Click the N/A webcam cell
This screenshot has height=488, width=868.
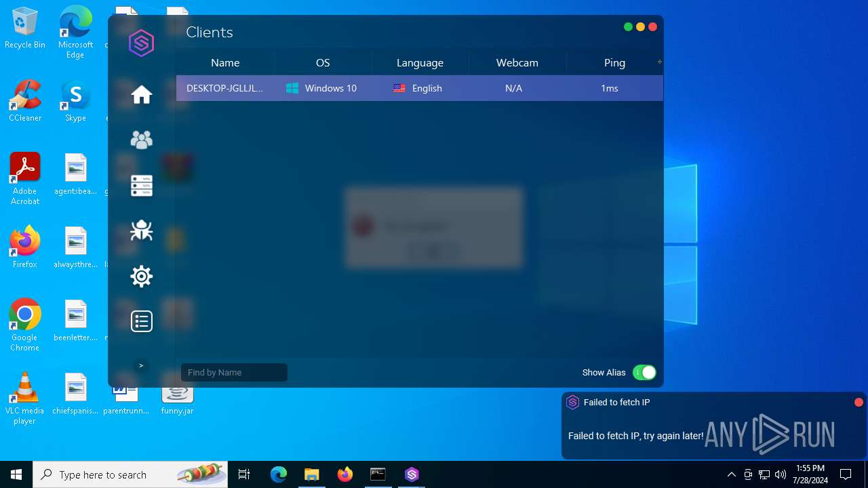tap(514, 88)
